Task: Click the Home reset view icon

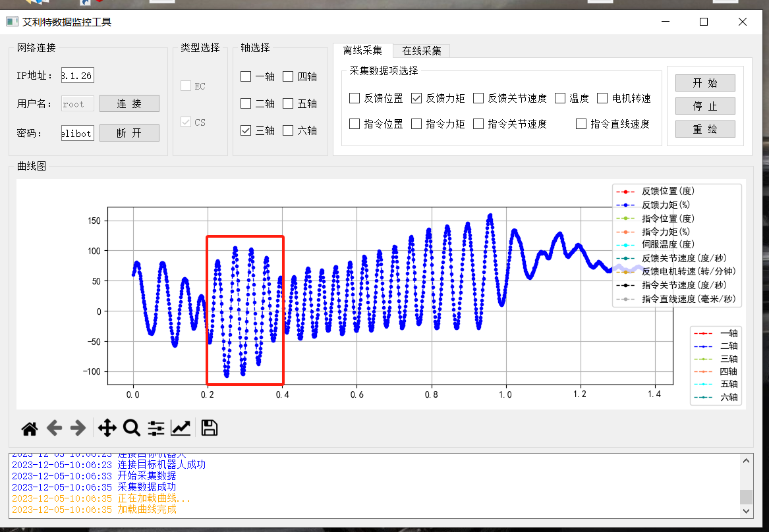Action: pyautogui.click(x=30, y=429)
